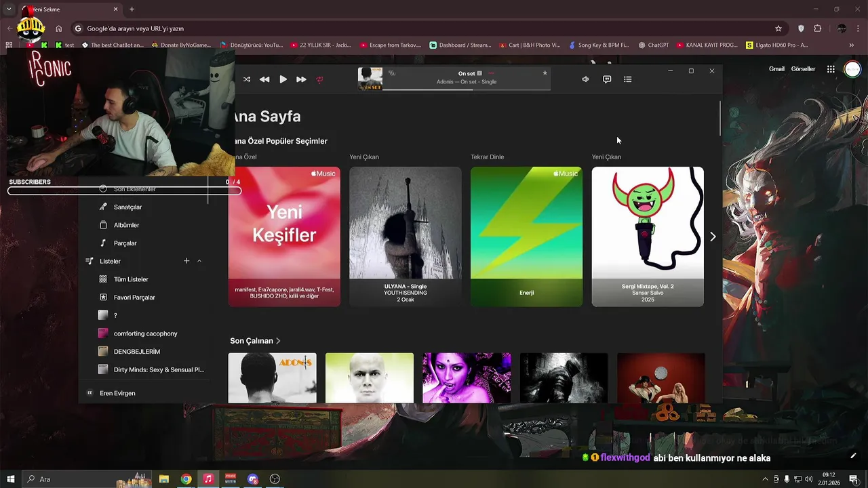
Task: Open Apple Music from the taskbar
Action: (x=208, y=479)
